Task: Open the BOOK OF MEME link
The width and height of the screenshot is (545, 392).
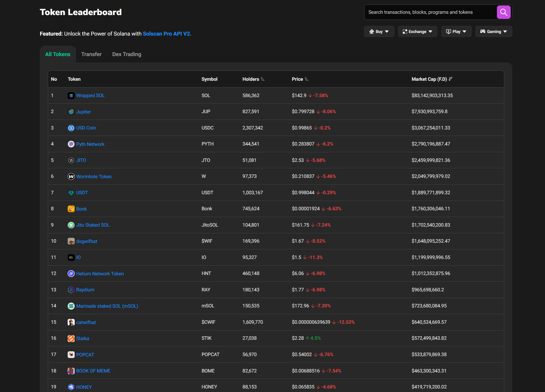Action: pos(93,371)
